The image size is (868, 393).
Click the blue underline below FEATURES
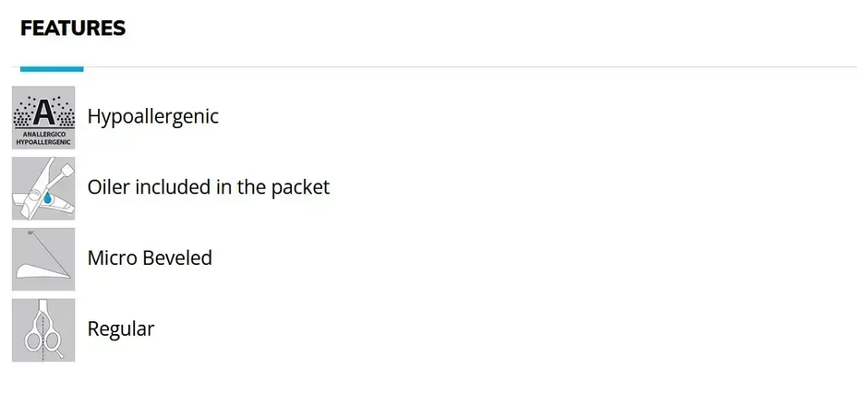tap(52, 68)
